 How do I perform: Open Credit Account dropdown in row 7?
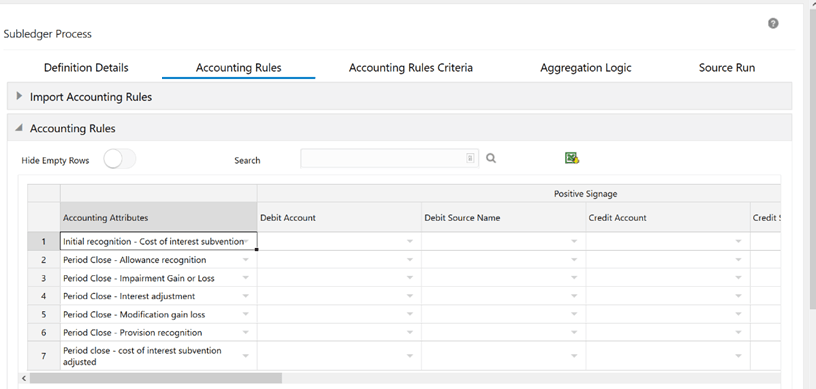click(x=738, y=356)
